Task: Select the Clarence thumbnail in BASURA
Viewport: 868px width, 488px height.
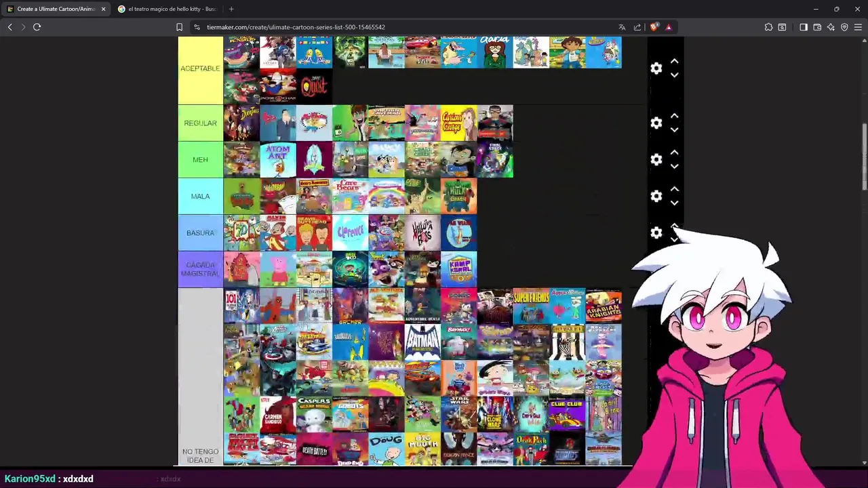Action: tap(351, 233)
